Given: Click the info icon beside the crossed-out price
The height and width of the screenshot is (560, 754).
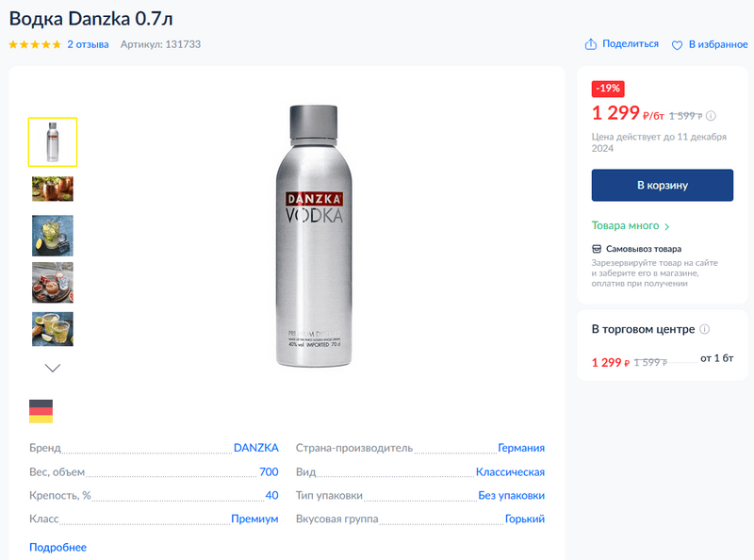Looking at the screenshot, I should [x=711, y=116].
